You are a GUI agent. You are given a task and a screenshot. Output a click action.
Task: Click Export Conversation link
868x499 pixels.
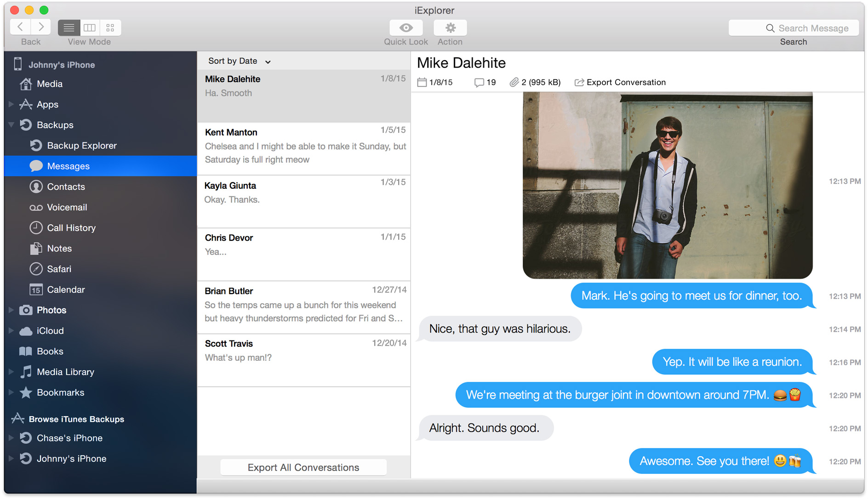(620, 82)
